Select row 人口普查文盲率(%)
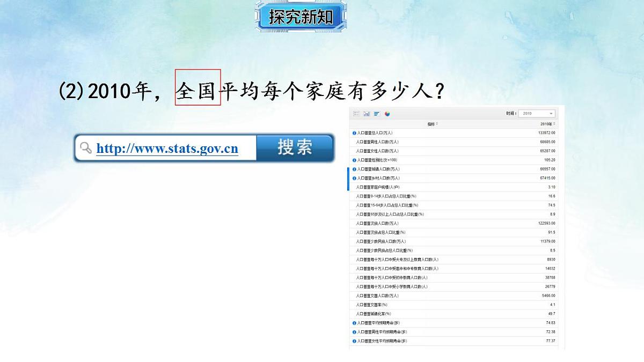Screen dimensions: 644x362 tap(454, 305)
